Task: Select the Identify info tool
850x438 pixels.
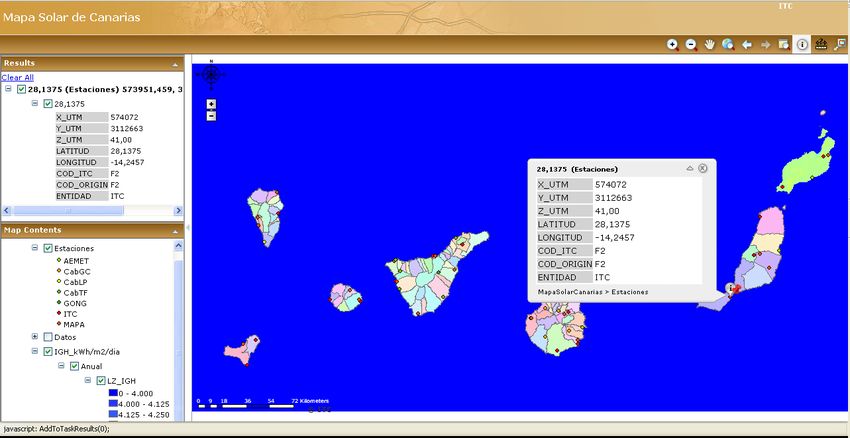Action: (x=802, y=45)
